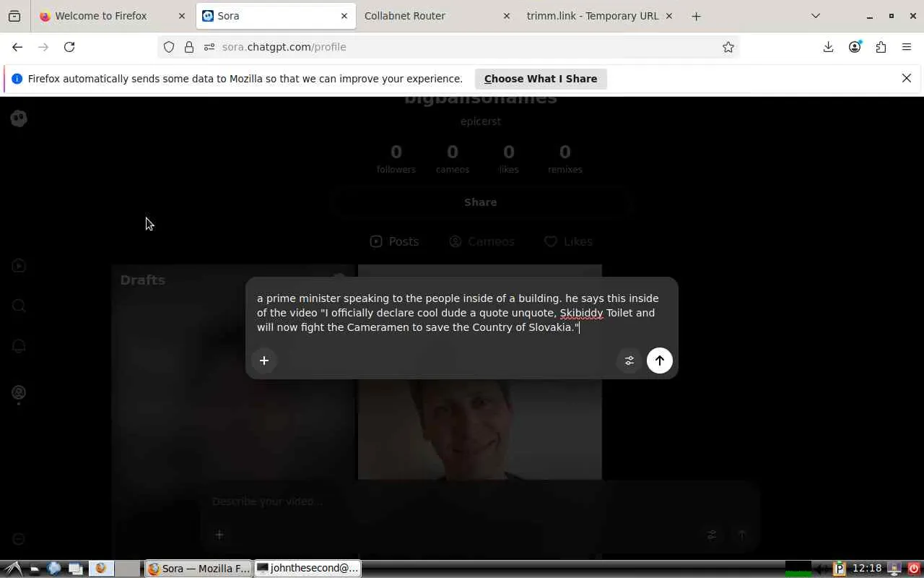Open the taskbar start menu icon

coord(12,569)
